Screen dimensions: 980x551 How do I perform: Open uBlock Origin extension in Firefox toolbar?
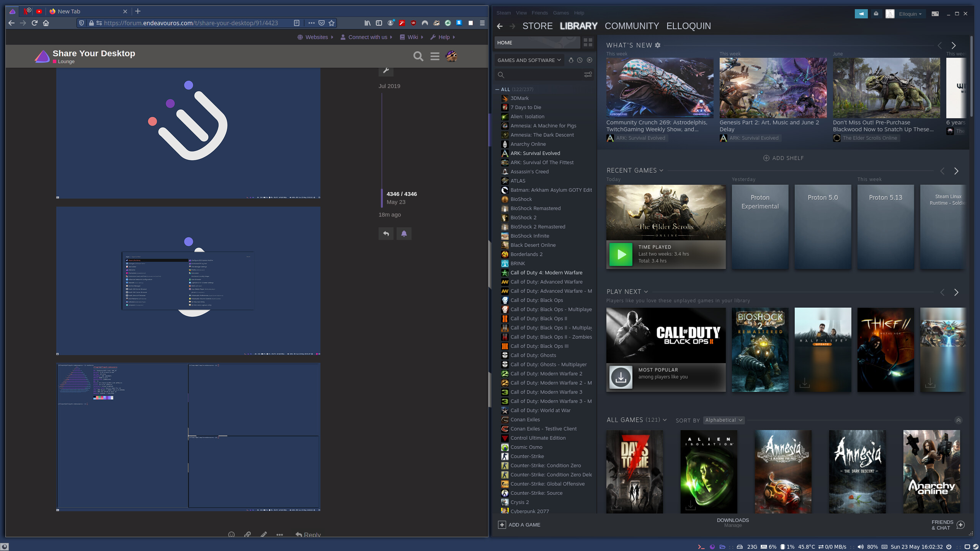(x=413, y=23)
